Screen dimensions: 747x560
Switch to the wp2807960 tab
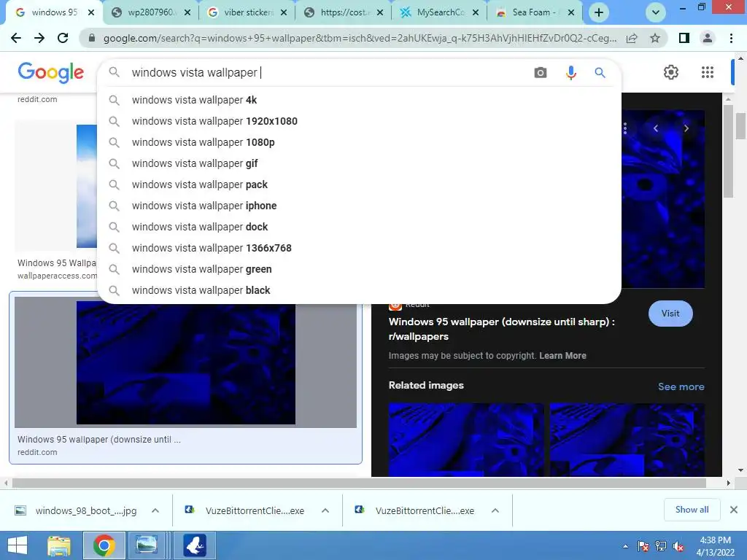click(x=150, y=12)
